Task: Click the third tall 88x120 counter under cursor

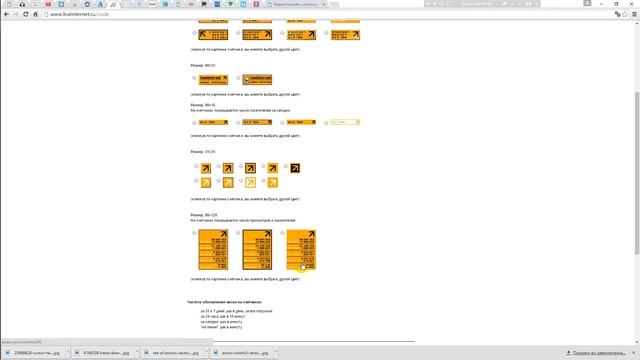Action: [x=301, y=250]
